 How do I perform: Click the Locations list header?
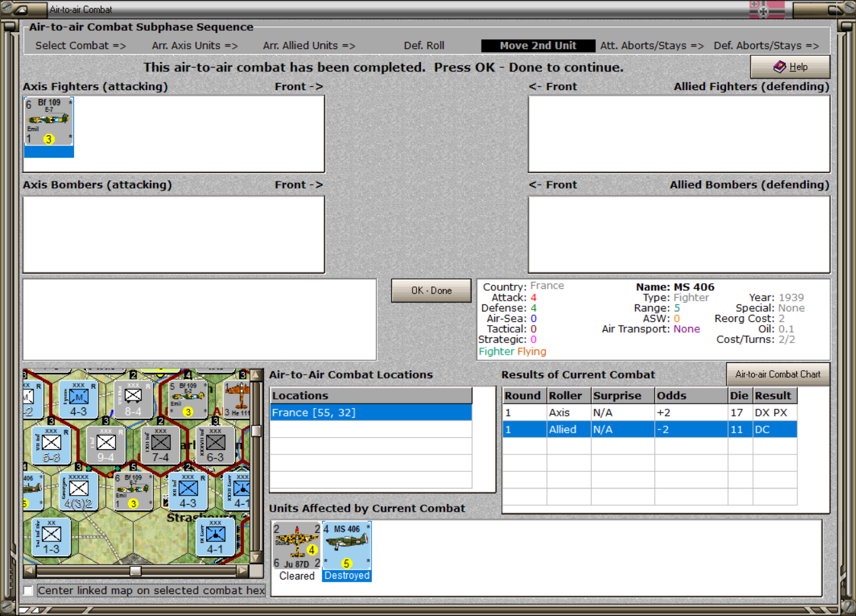[371, 395]
